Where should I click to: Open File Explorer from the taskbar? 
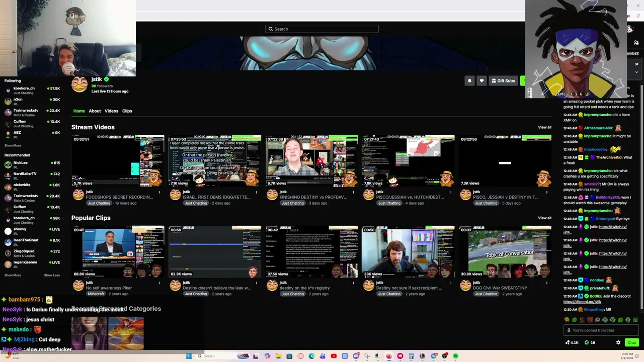[278, 356]
